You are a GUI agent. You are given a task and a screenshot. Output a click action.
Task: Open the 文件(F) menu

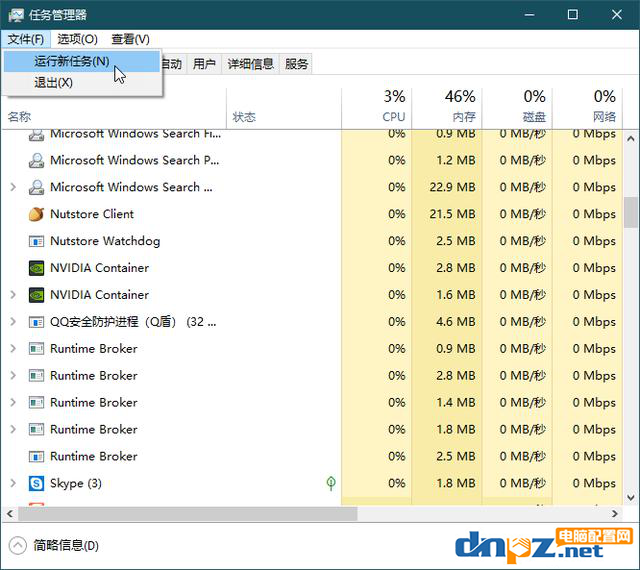coord(25,39)
